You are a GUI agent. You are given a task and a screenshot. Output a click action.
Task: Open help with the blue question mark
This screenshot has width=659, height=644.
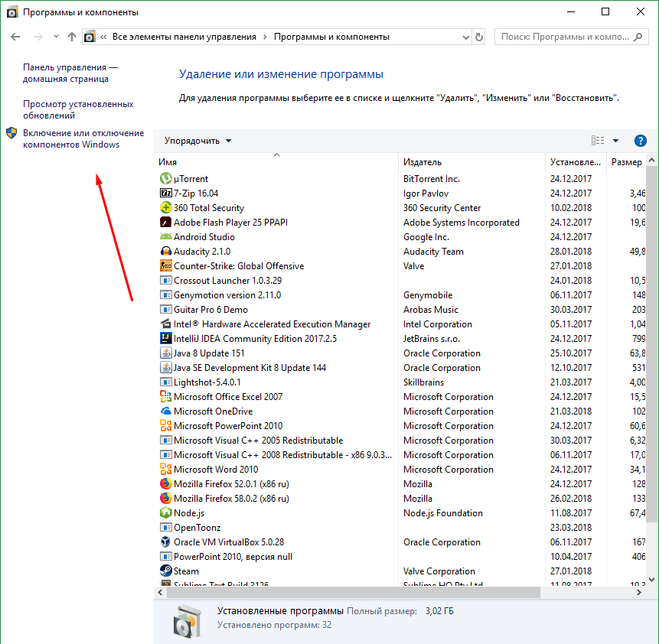click(x=640, y=141)
